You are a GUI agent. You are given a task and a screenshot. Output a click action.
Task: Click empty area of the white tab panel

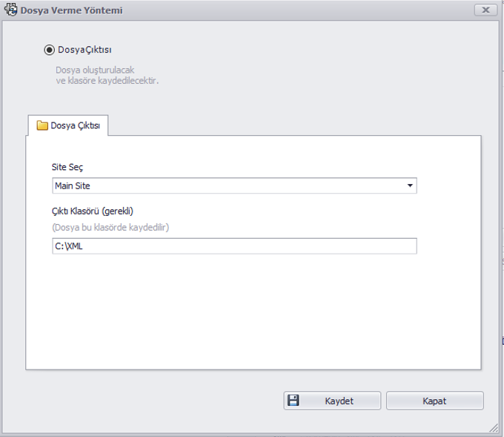[x=253, y=309]
